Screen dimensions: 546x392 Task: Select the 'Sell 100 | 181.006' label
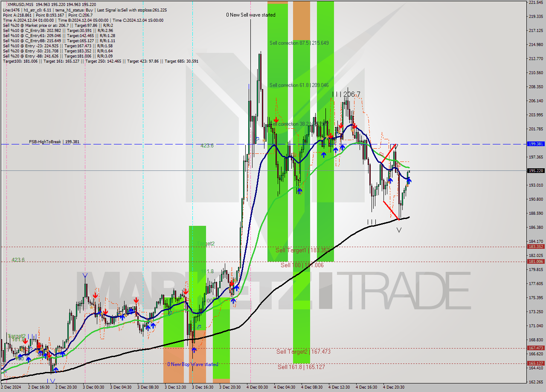click(x=302, y=265)
